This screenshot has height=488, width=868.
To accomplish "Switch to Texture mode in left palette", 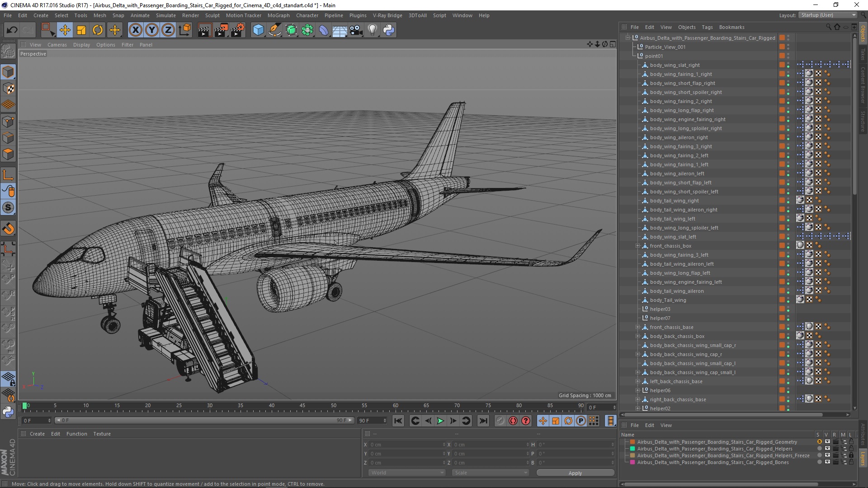I will coord(8,89).
